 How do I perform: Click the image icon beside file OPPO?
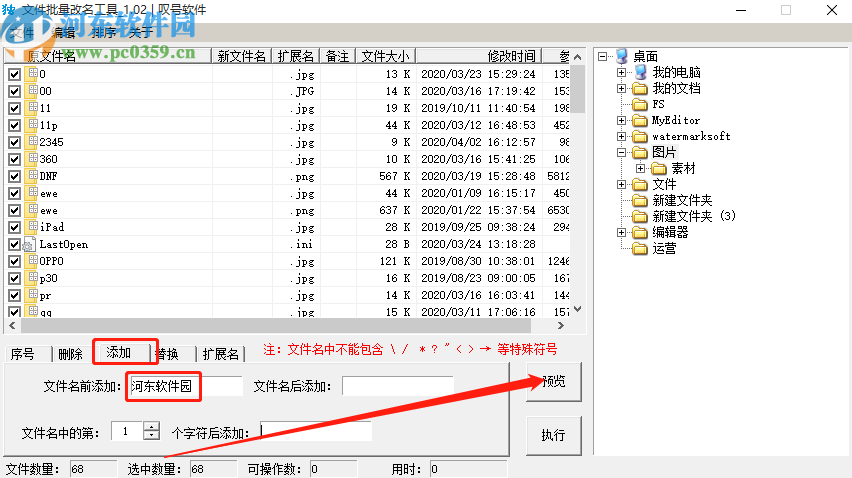coord(32,261)
